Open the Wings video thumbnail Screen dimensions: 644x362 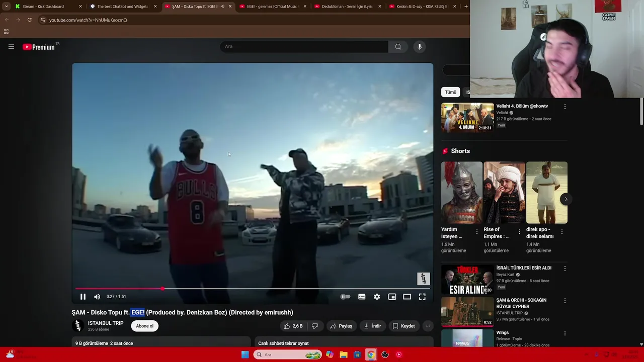click(x=467, y=339)
